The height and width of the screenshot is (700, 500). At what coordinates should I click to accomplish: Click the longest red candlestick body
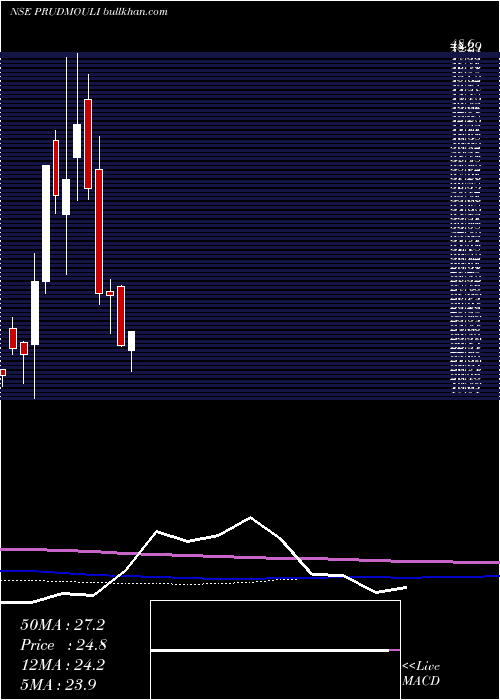click(x=99, y=231)
